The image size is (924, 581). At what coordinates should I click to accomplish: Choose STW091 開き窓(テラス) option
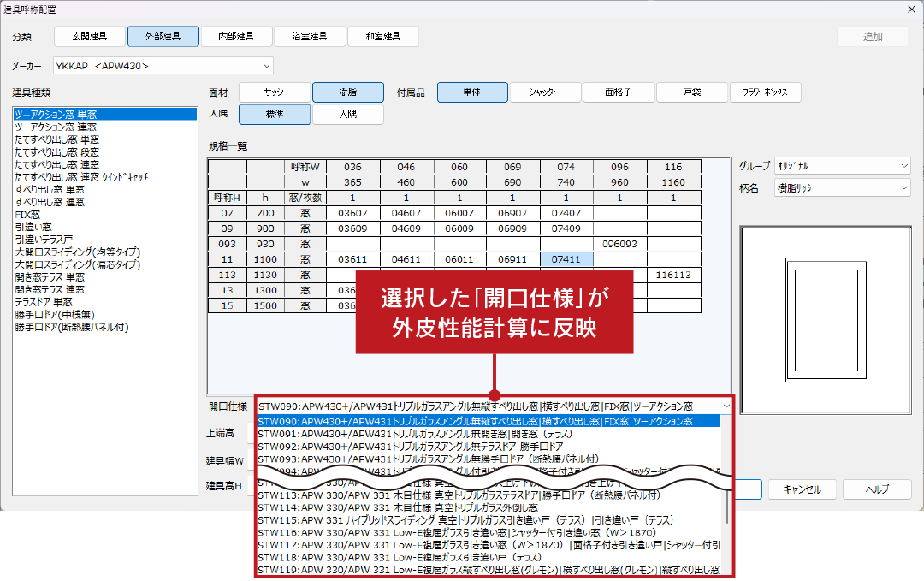point(489,434)
